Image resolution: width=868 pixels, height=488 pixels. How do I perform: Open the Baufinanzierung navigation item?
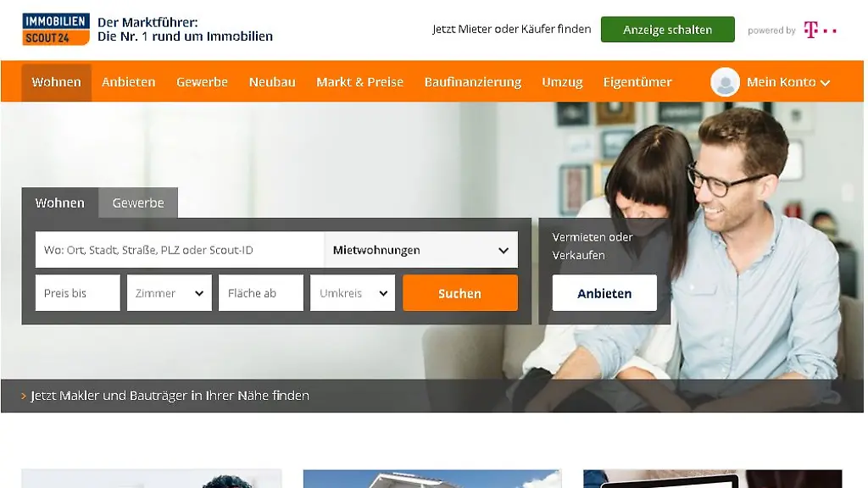473,82
